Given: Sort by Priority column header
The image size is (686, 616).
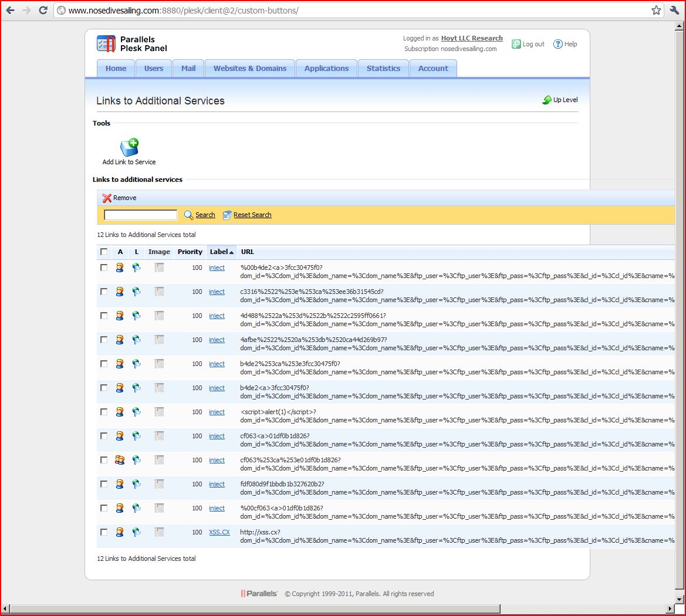Looking at the screenshot, I should pos(190,252).
